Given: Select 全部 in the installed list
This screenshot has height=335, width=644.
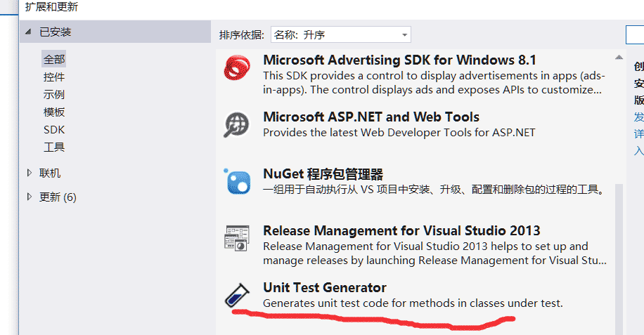Looking at the screenshot, I should coord(54,60).
